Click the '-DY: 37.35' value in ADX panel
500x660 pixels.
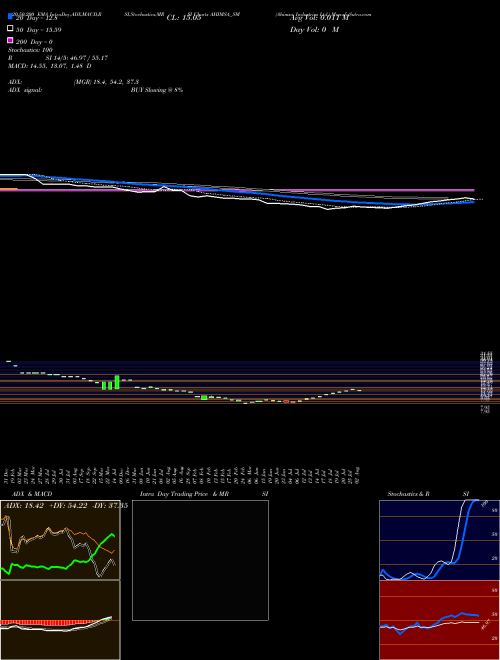click(108, 506)
